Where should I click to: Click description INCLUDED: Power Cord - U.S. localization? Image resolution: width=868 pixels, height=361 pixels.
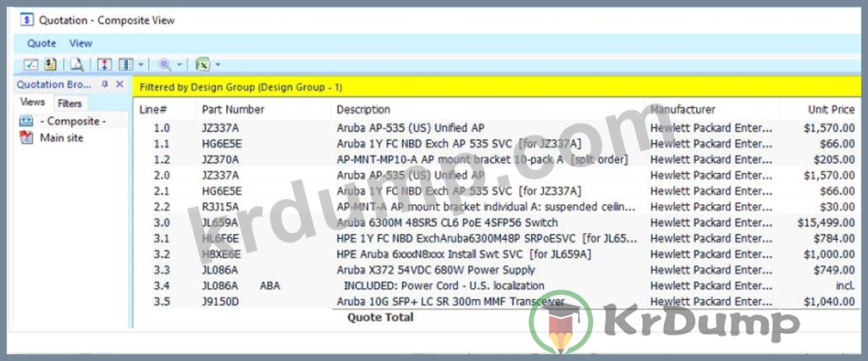(x=444, y=286)
